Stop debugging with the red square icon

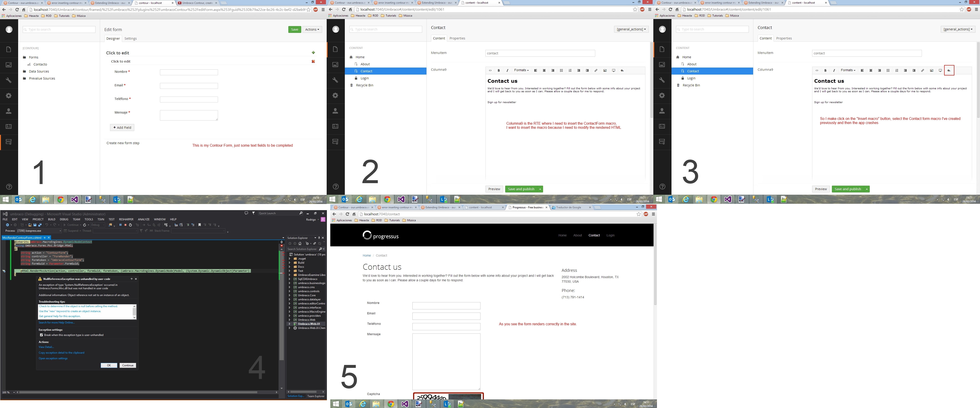point(125,225)
